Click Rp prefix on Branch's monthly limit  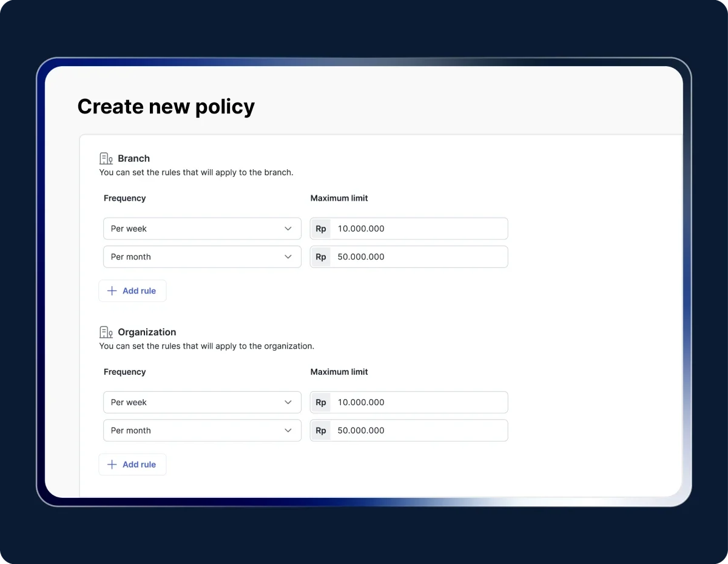tap(321, 257)
